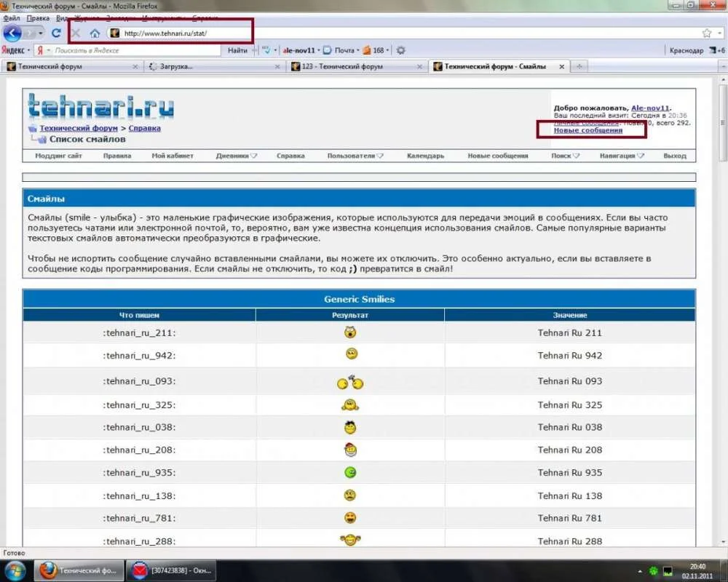Reload the page with the refresh icon
This screenshot has height=582, width=728.
tap(56, 33)
